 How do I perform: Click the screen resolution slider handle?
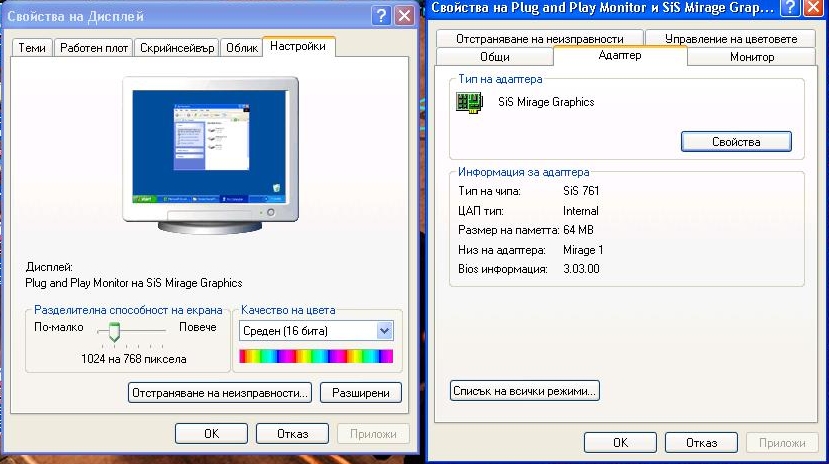(114, 332)
